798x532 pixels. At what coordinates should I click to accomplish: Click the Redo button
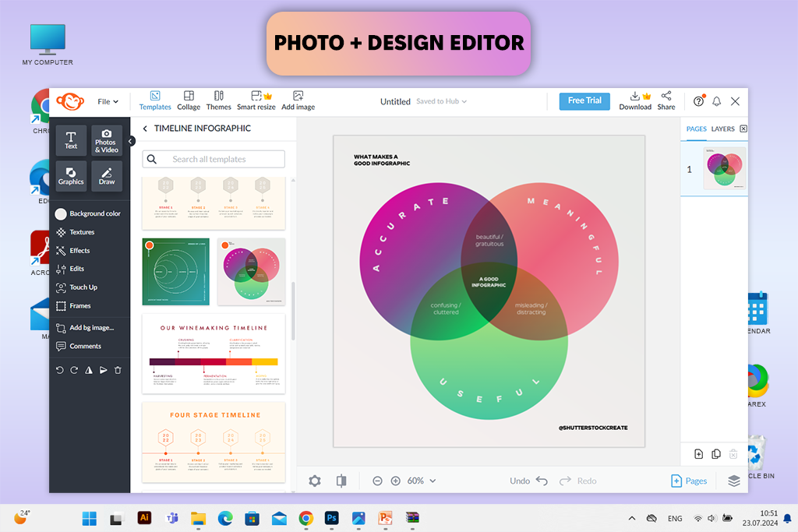pyautogui.click(x=577, y=481)
